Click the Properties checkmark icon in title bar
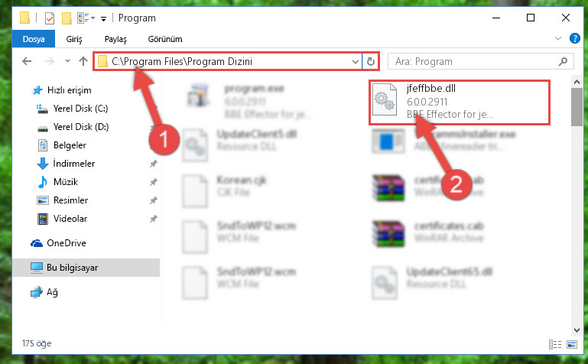The image size is (588, 364). click(x=50, y=18)
